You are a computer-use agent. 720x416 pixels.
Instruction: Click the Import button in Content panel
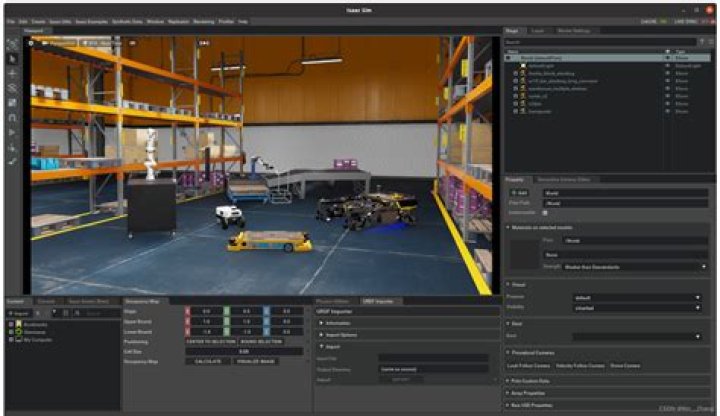(x=19, y=313)
